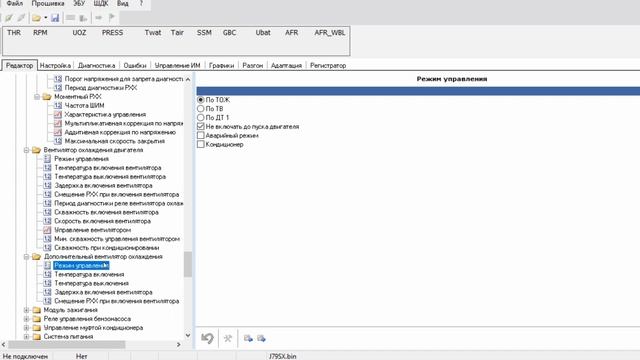Image resolution: width=640 pixels, height=360 pixels.
Task: Click the wrench tools icon in bottom toolbar
Action: [228, 338]
